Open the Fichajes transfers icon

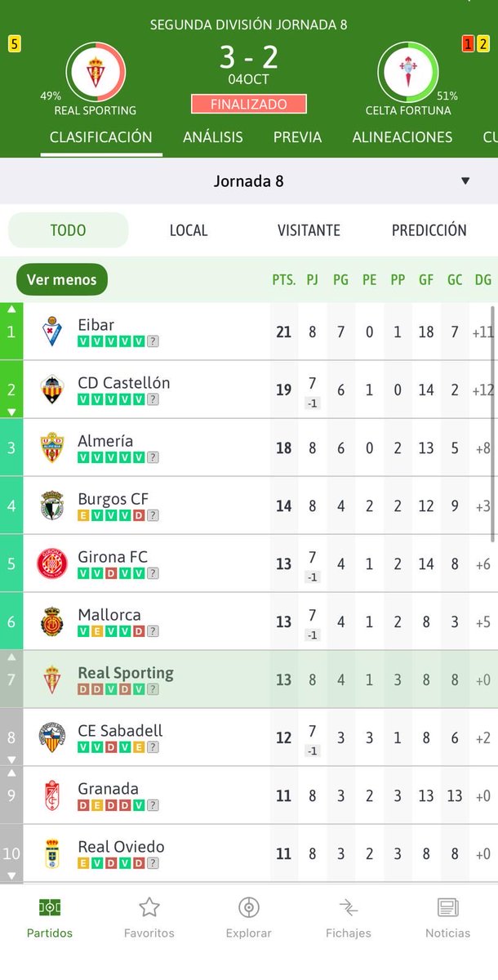(349, 907)
